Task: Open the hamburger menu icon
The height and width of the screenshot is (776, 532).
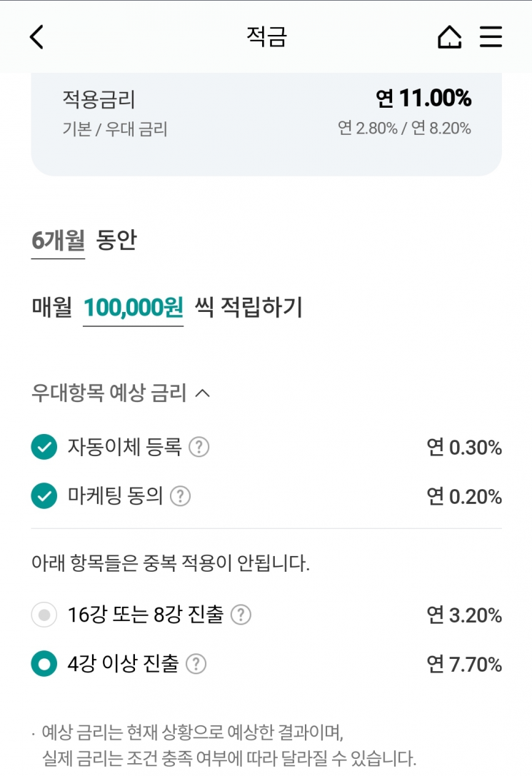Action: [x=491, y=37]
